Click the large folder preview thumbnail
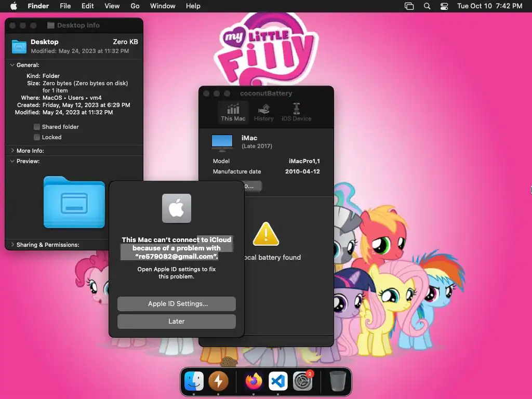 click(74, 202)
